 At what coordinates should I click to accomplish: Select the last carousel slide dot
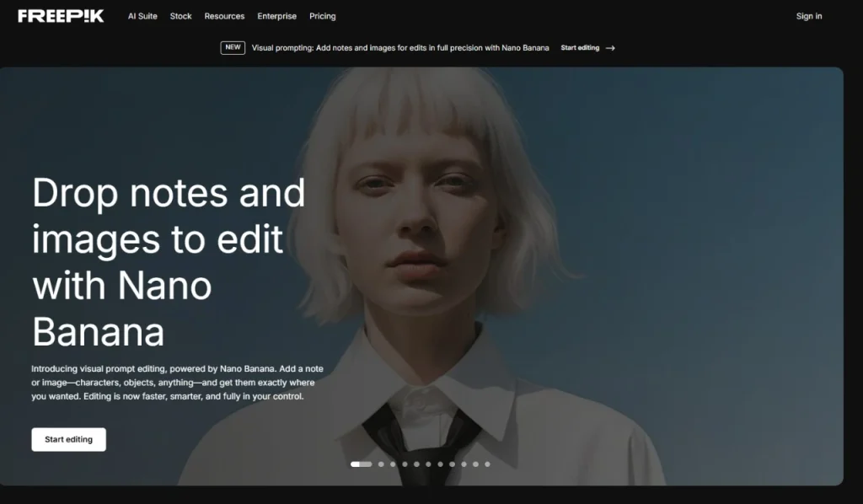(487, 464)
